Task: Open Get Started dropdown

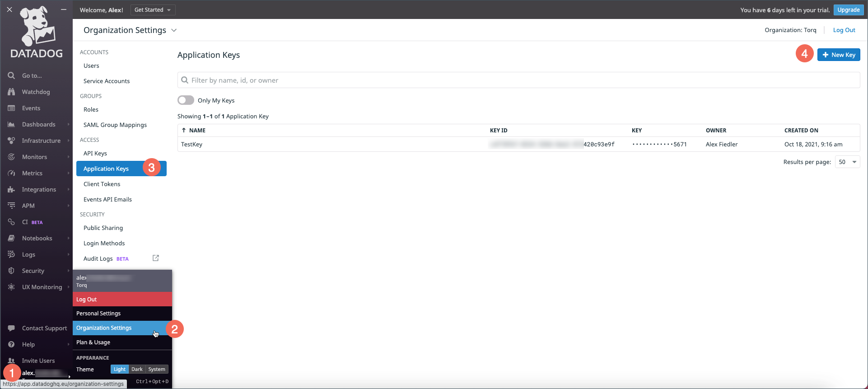Action: (x=153, y=10)
